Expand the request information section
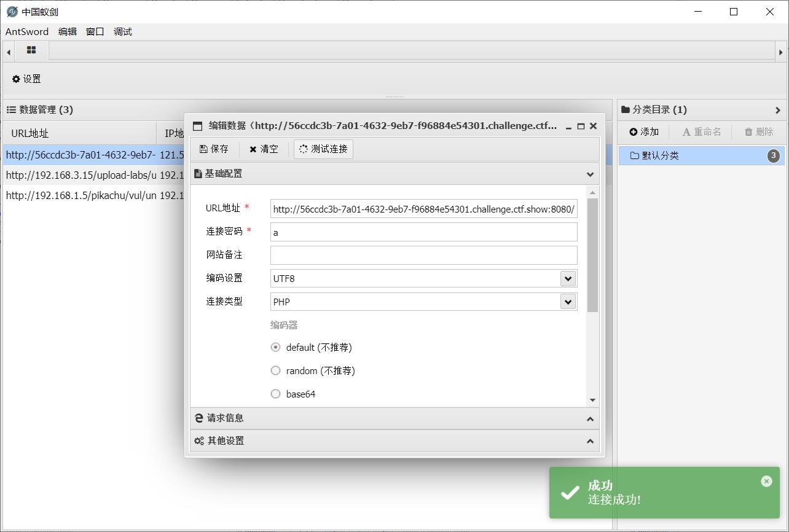The width and height of the screenshot is (789, 532). [x=590, y=419]
